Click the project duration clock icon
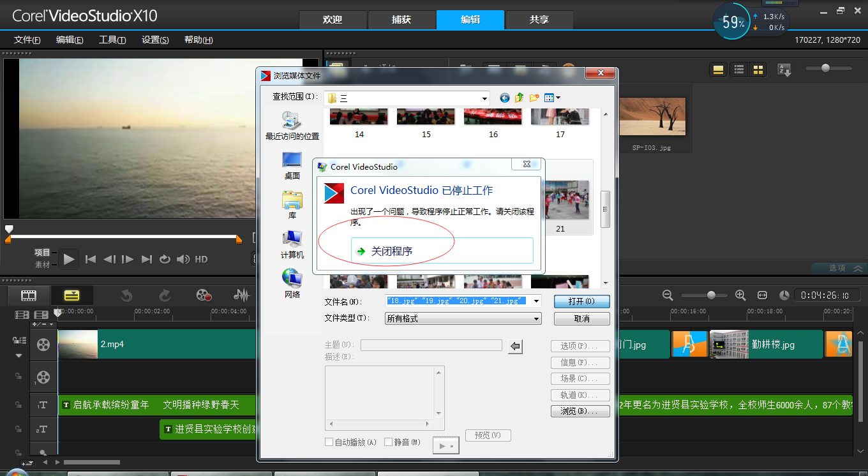The height and width of the screenshot is (476, 868). coord(784,295)
